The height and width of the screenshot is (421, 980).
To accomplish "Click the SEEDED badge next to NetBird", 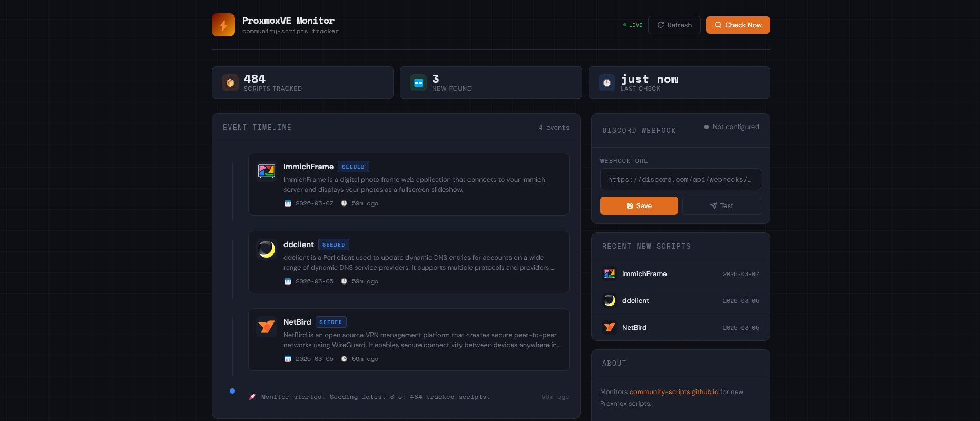I will (331, 322).
